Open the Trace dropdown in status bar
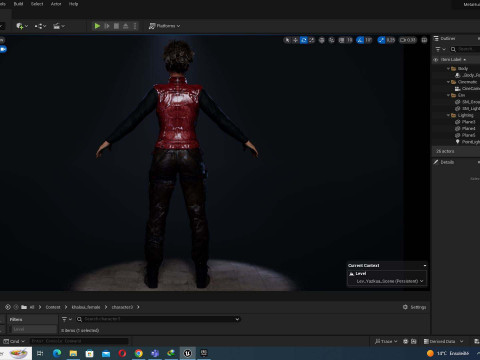 (x=386, y=341)
